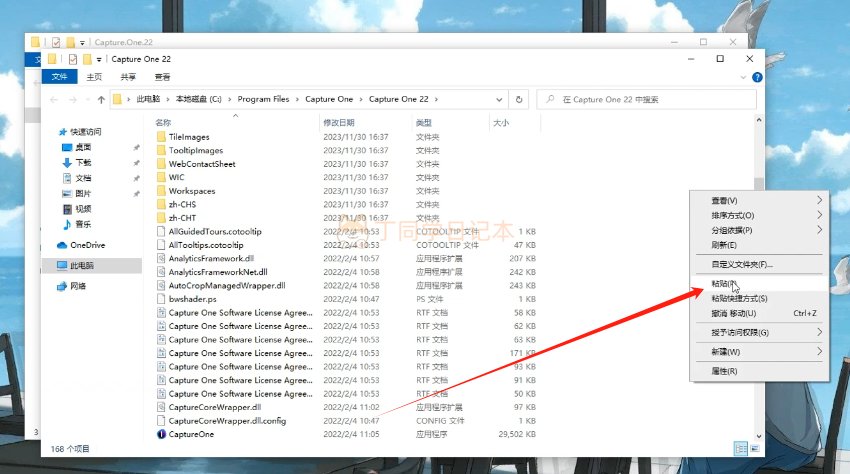Sort by the 修改日期 column header
This screenshot has height=474, width=850.
(x=339, y=123)
